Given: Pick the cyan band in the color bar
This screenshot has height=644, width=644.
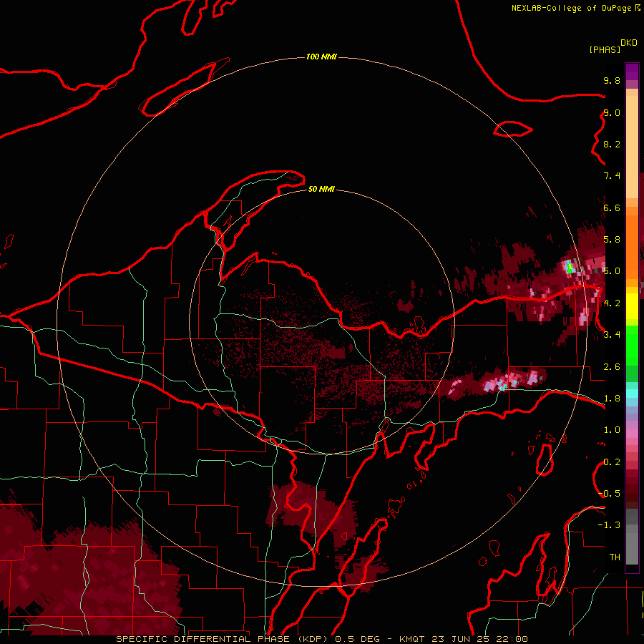Looking at the screenshot, I should pyautogui.click(x=632, y=394).
